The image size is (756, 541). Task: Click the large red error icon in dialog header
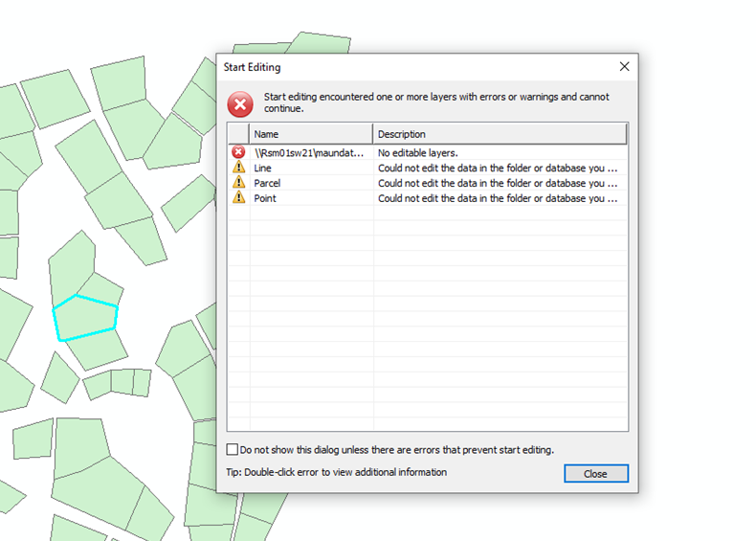coord(240,103)
